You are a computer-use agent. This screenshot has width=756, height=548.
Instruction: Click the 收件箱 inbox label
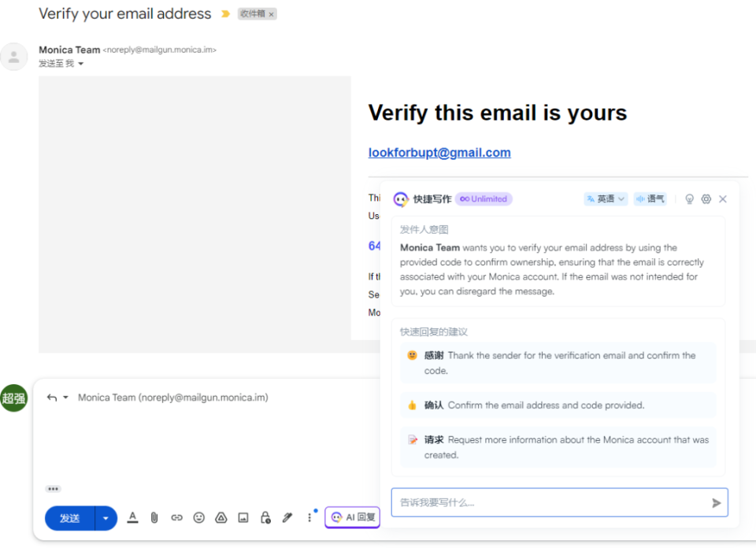point(253,14)
